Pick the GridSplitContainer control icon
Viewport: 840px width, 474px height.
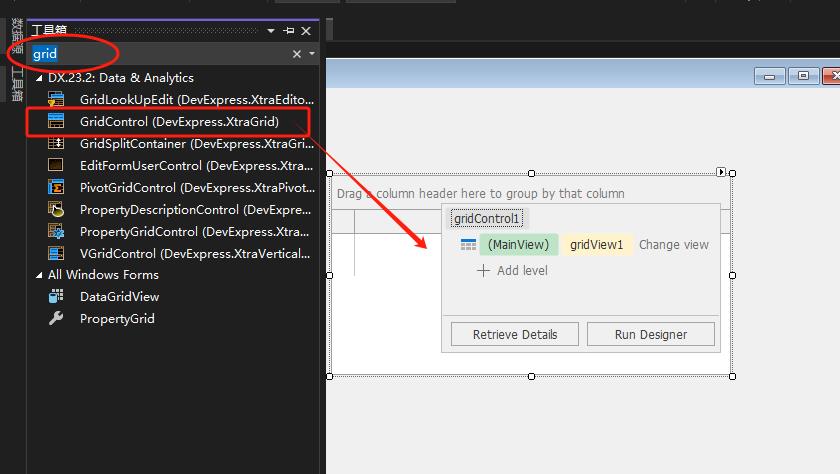coord(56,144)
